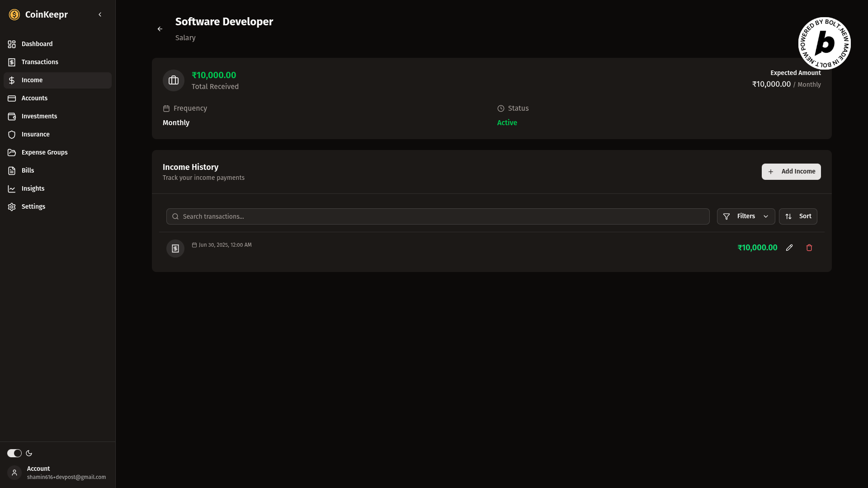868x488 pixels.
Task: Collapse the sidebar with the chevron
Action: coord(100,14)
